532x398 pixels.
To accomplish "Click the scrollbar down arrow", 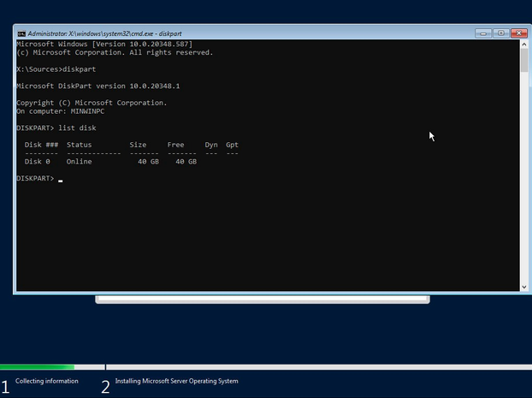I will (x=524, y=287).
